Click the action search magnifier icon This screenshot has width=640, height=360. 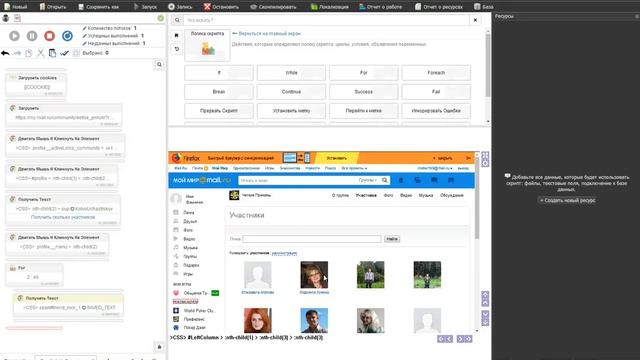click(x=177, y=20)
